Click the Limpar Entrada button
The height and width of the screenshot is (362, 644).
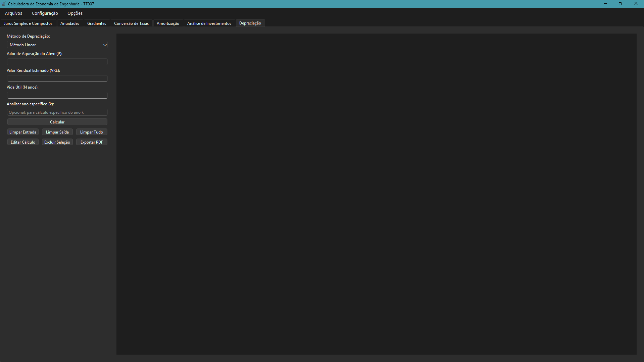[23, 132]
